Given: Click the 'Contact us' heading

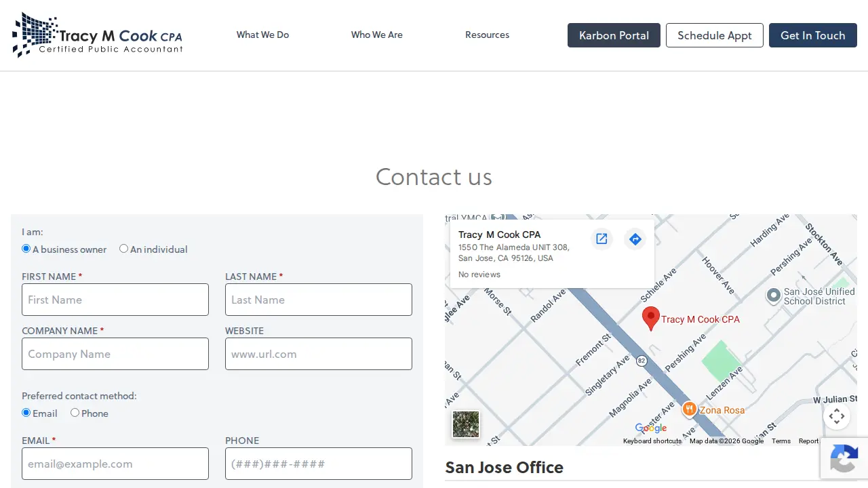Looking at the screenshot, I should point(434,177).
